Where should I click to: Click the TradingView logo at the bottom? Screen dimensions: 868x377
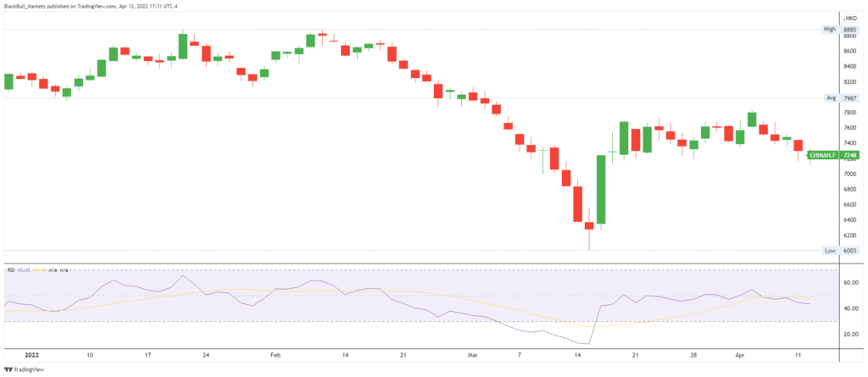[x=24, y=369]
